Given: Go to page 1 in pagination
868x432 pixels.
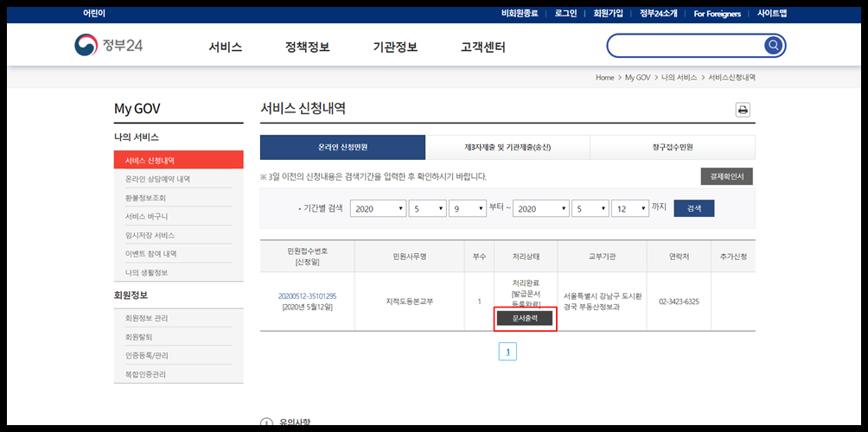Looking at the screenshot, I should (507, 352).
